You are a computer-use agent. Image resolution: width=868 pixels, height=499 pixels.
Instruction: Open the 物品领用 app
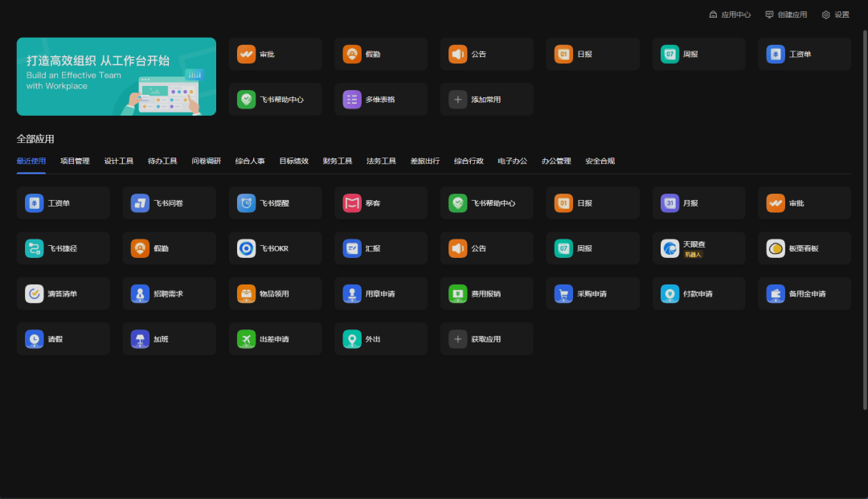point(275,294)
